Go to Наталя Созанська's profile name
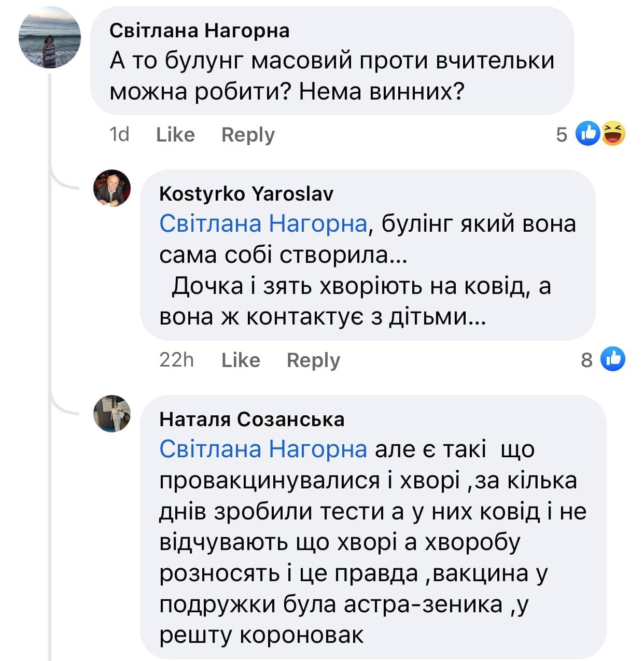This screenshot has width=644, height=661. click(x=251, y=419)
